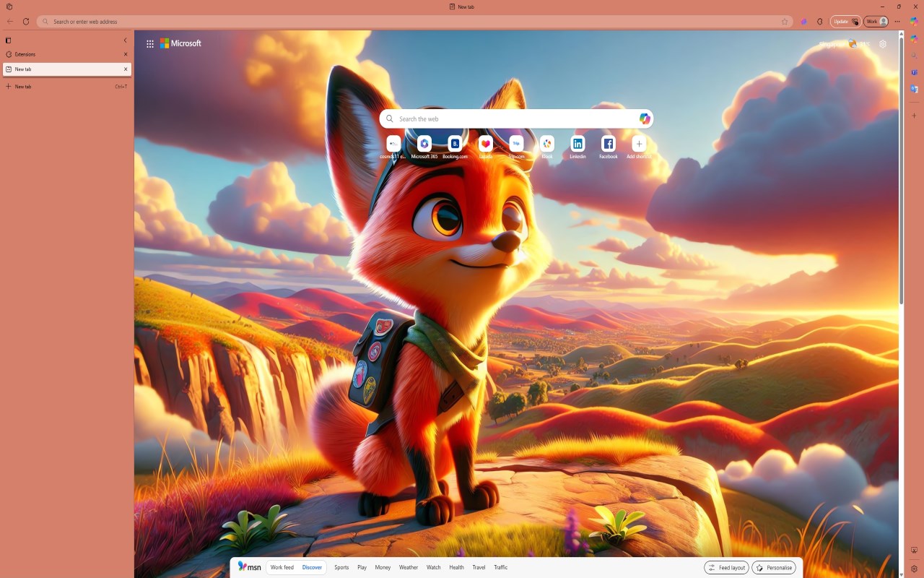Click the MSN logo

pos(250,567)
